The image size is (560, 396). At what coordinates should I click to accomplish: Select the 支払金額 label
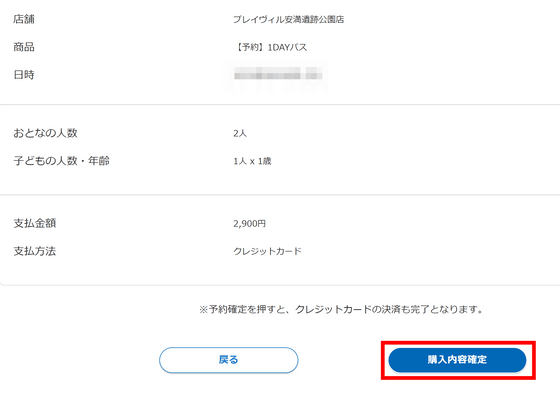pyautogui.click(x=35, y=223)
